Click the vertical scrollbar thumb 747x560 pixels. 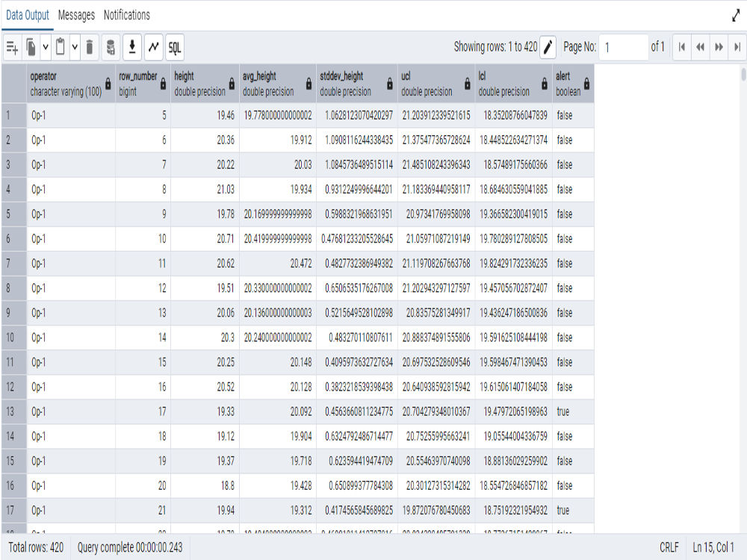743,74
